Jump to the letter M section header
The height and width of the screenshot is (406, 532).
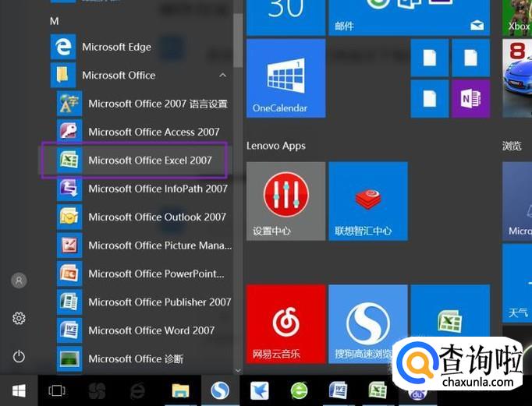pos(55,21)
